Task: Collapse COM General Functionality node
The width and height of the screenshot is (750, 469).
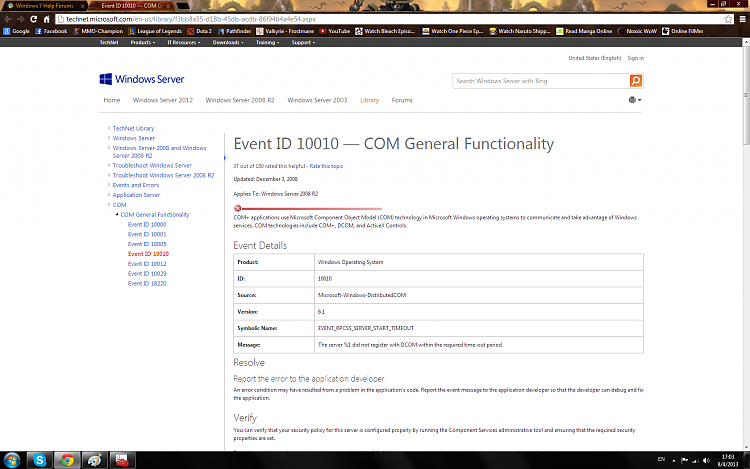Action: [x=117, y=215]
